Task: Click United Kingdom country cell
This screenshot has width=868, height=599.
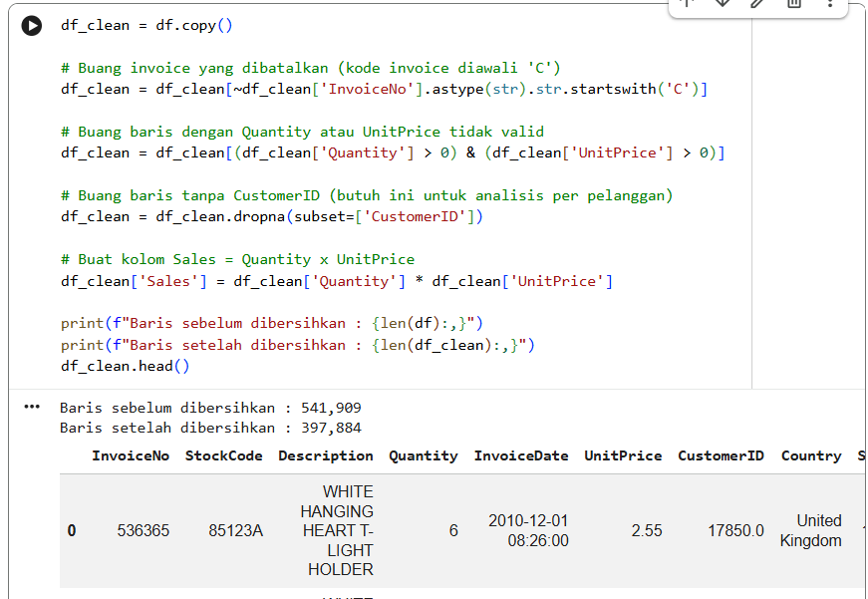Action: tap(811, 530)
